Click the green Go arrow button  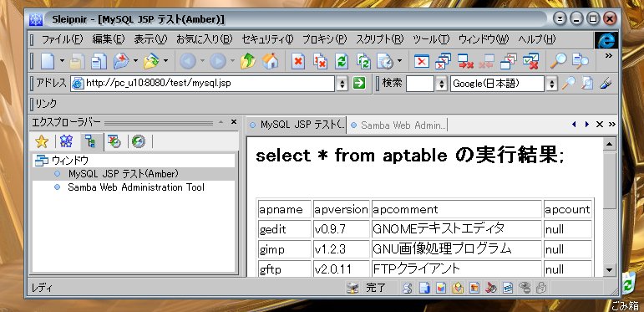pyautogui.click(x=359, y=84)
